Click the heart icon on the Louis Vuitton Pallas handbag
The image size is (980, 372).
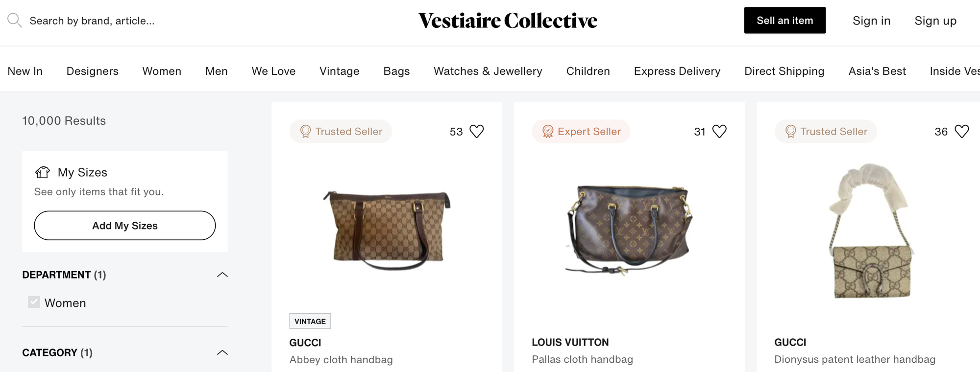pyautogui.click(x=719, y=131)
